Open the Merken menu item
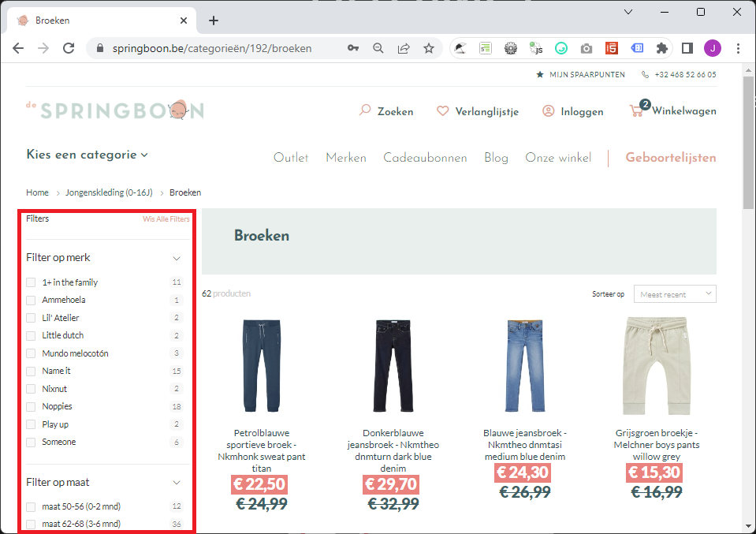 click(346, 158)
